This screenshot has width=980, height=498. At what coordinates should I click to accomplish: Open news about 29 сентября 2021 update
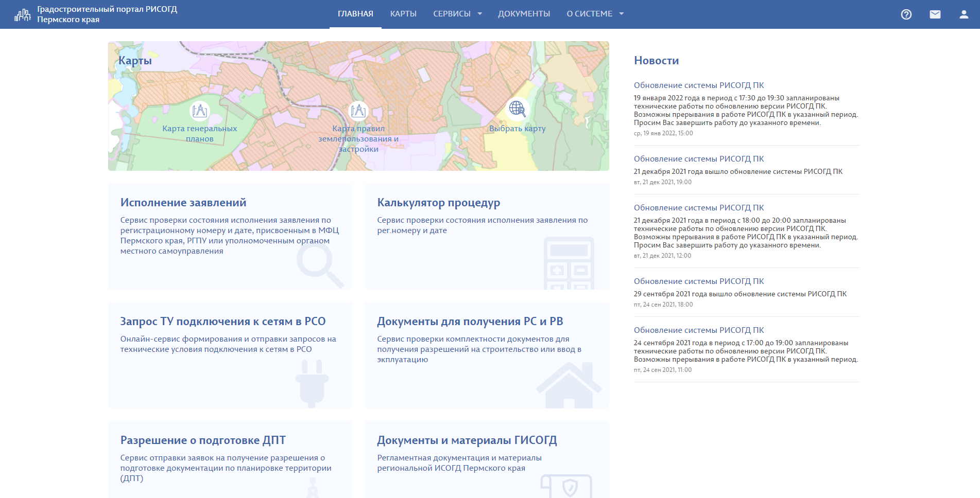point(698,281)
